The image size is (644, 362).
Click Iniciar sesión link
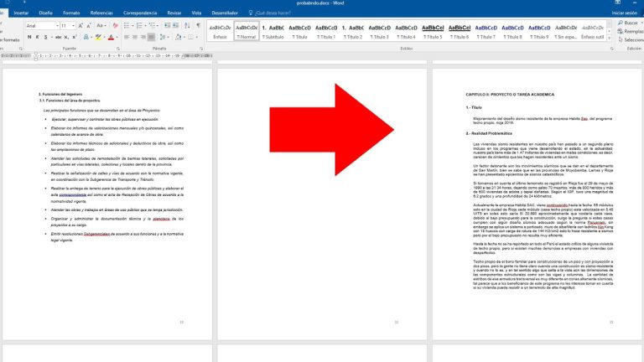point(623,13)
